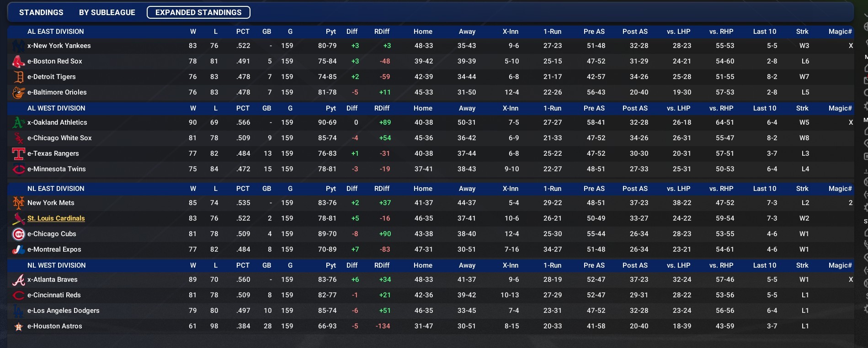Switch to the Standings tab
Screen dimensions: 868x348
pyautogui.click(x=41, y=12)
